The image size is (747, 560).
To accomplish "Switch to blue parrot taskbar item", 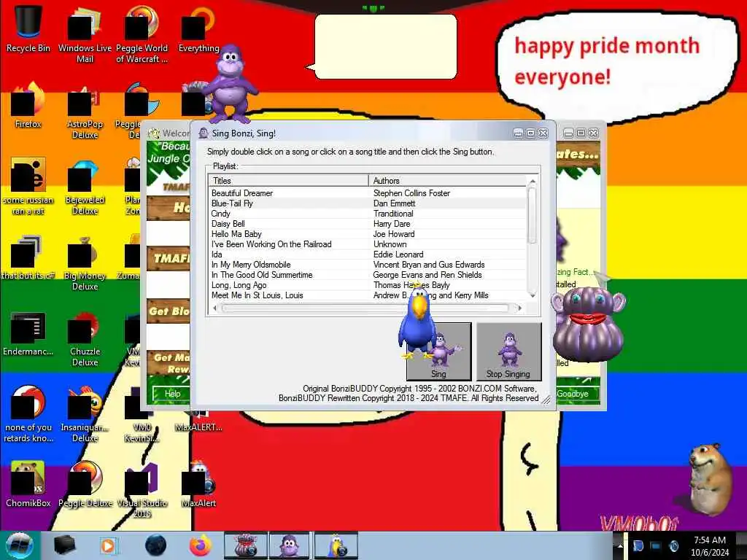I will pos(336,545).
